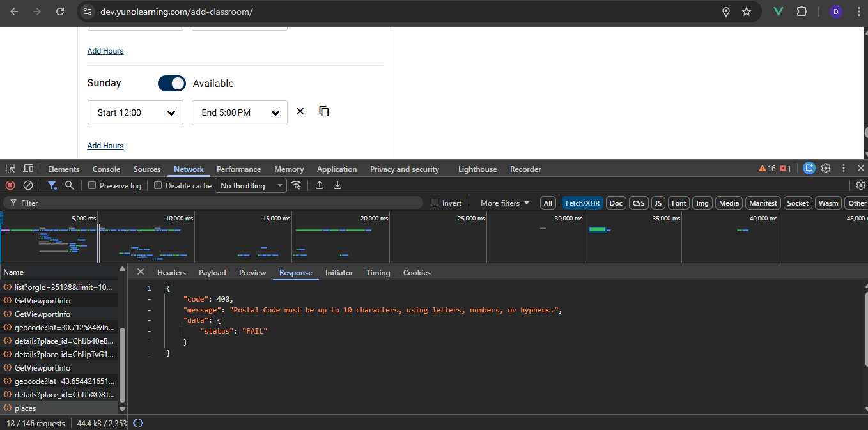Click Add Hours link under Sunday

(x=105, y=146)
